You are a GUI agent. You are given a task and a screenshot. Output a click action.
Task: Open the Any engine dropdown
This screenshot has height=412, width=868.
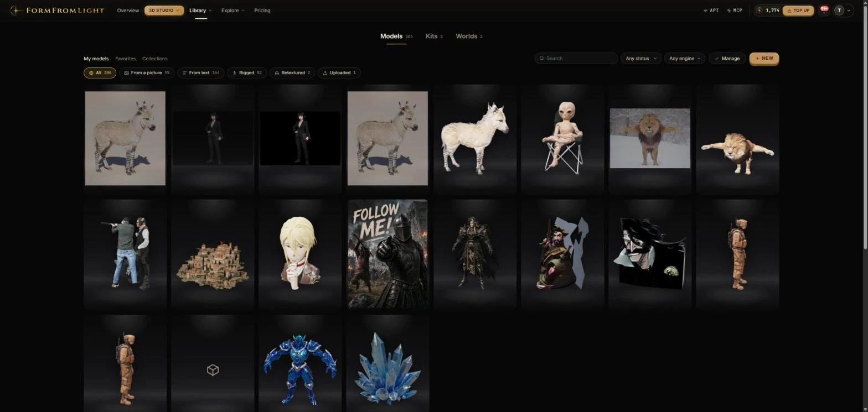coord(684,58)
